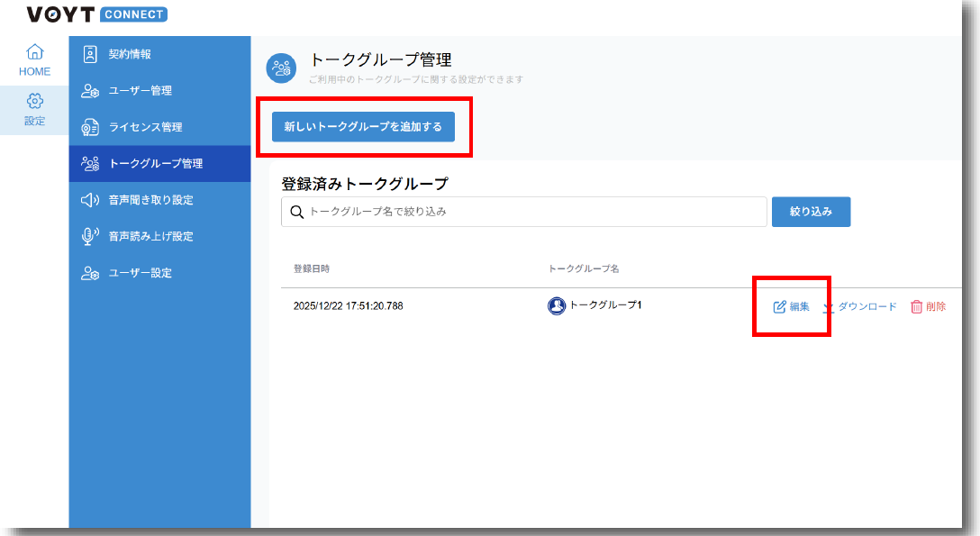Click the search magnifier icon in filter box
Viewport: 980px width, 536px height.
(x=297, y=212)
